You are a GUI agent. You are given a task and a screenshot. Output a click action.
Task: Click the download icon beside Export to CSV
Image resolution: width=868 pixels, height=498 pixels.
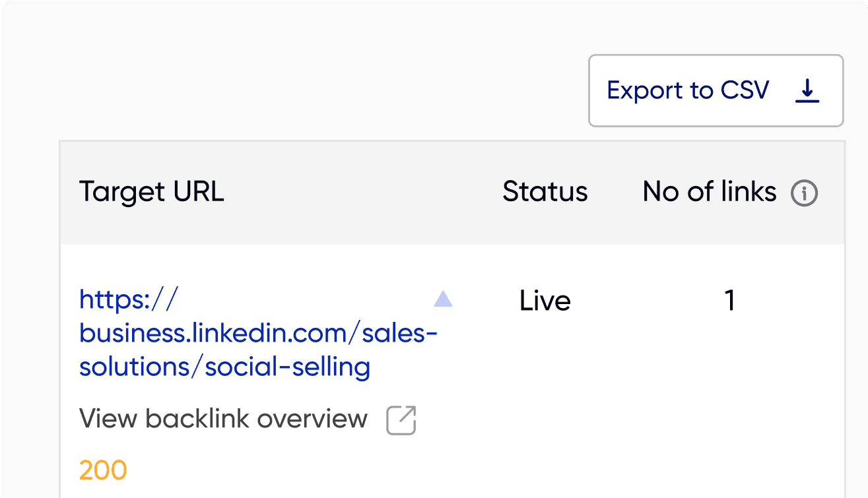click(x=807, y=91)
